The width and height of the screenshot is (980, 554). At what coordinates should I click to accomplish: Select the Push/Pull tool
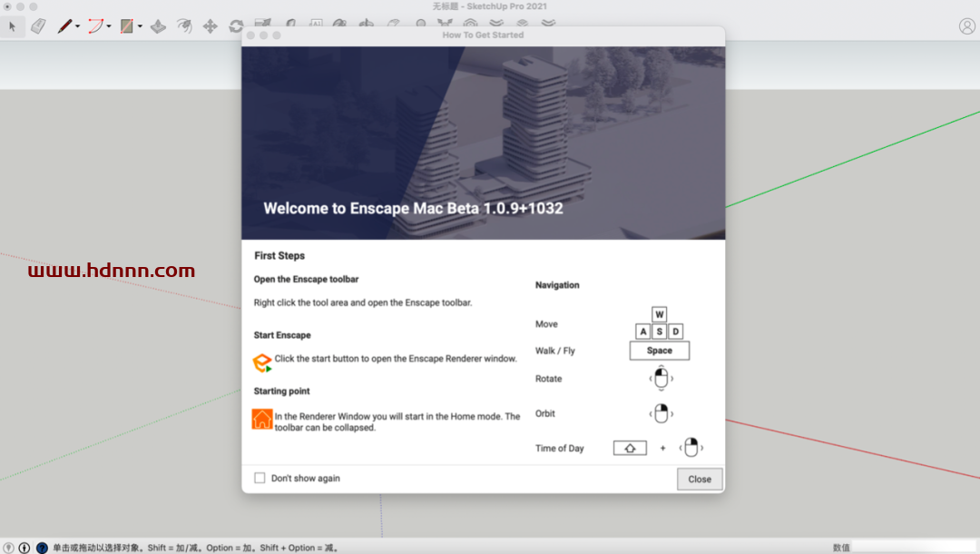pyautogui.click(x=158, y=26)
